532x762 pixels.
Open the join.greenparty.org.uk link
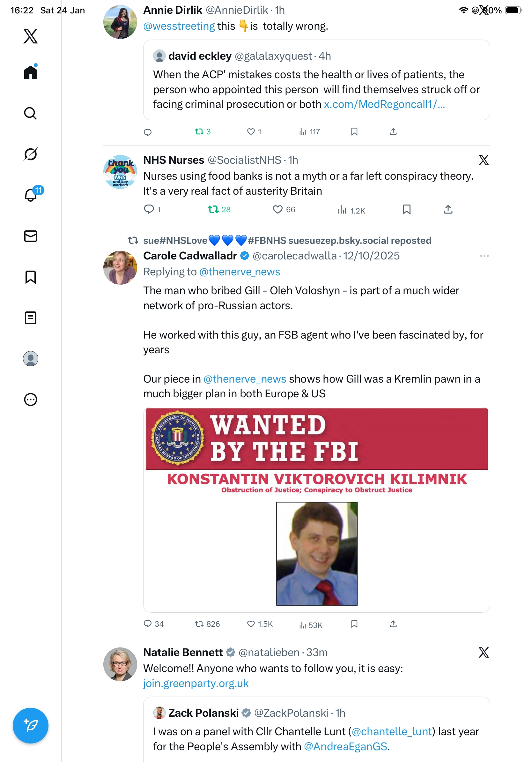click(x=196, y=684)
